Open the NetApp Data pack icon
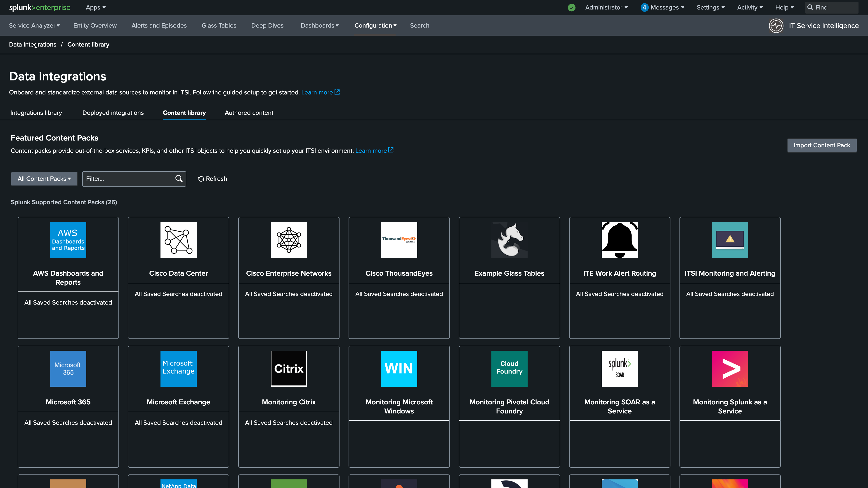This screenshot has width=868, height=488. click(x=178, y=484)
